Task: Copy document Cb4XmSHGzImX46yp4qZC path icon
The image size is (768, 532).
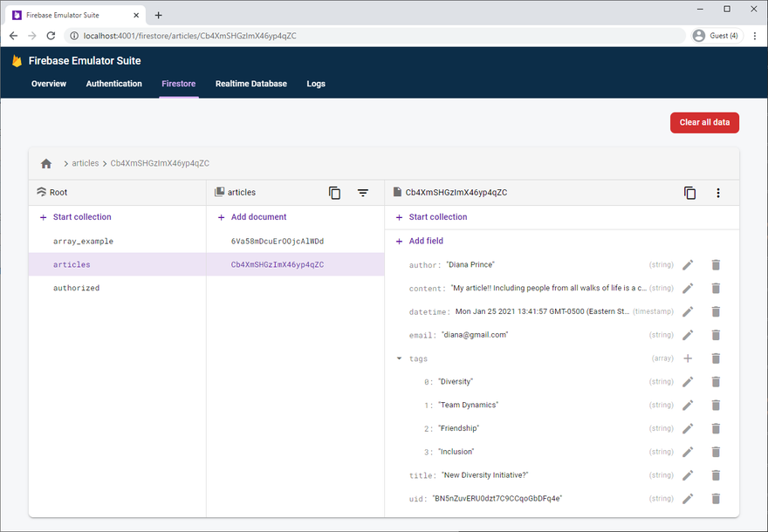Action: pos(689,193)
